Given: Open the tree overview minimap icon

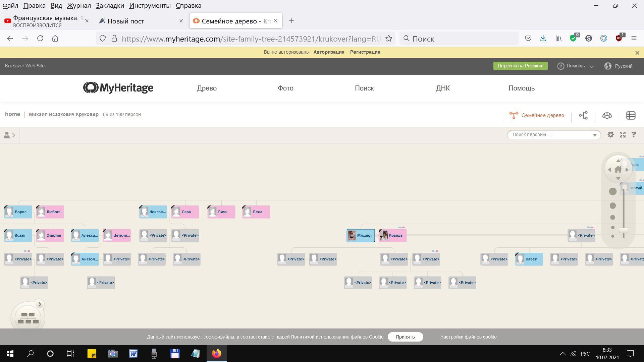Looking at the screenshot, I should point(28,318).
